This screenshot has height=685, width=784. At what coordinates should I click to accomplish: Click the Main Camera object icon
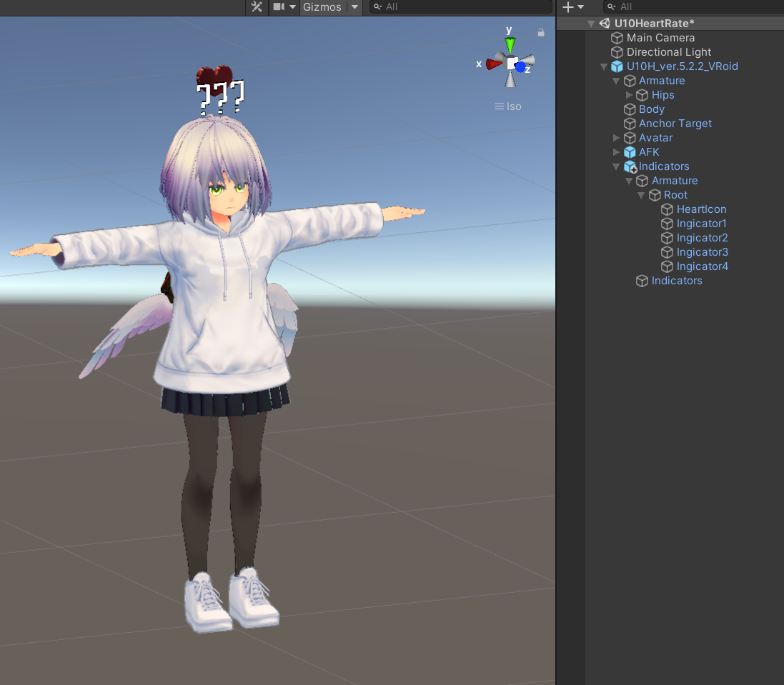(x=616, y=38)
